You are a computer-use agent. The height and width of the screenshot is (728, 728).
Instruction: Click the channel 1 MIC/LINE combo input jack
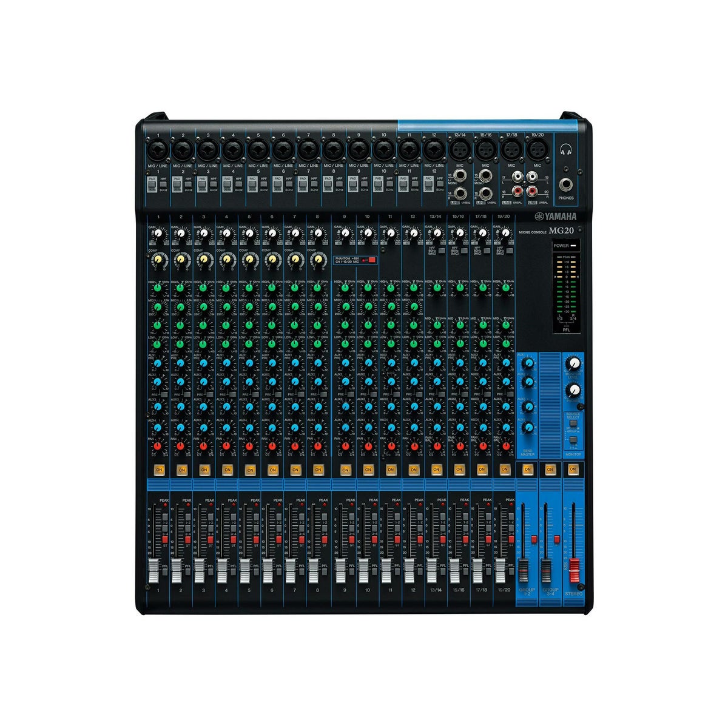158,149
